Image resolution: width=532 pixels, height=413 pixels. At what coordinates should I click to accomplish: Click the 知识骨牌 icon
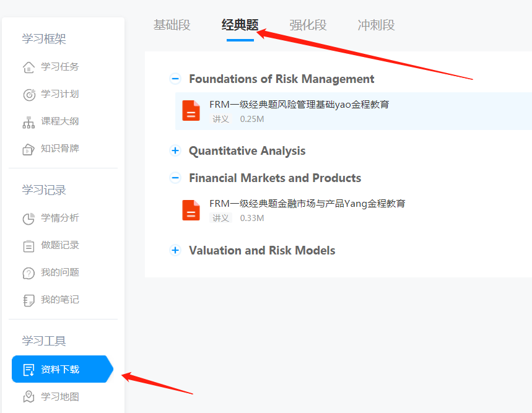pos(28,149)
